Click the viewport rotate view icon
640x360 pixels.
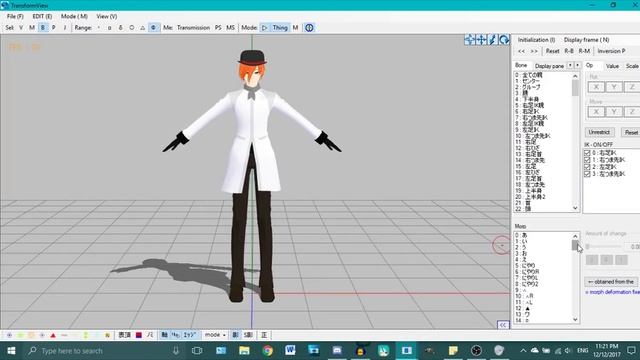click(504, 40)
